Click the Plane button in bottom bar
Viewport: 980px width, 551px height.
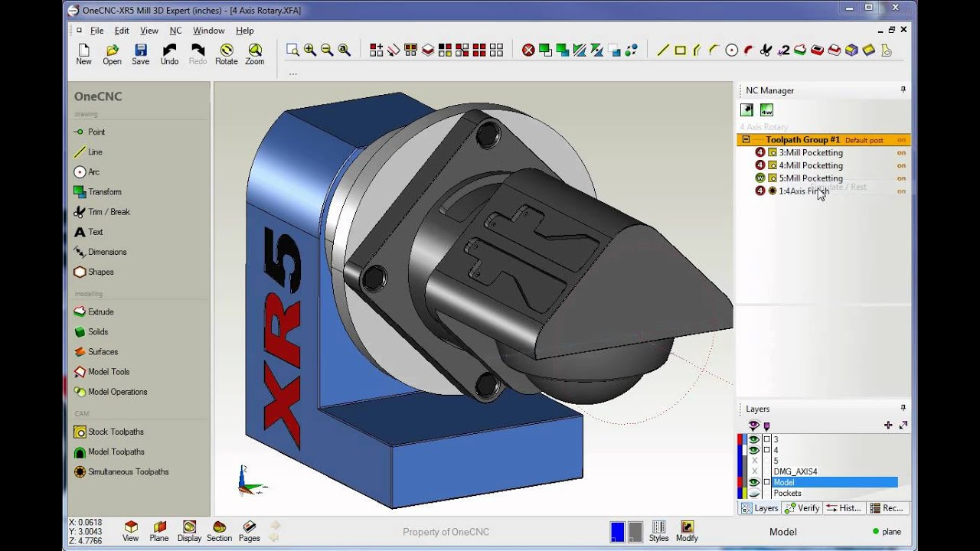[x=159, y=531]
